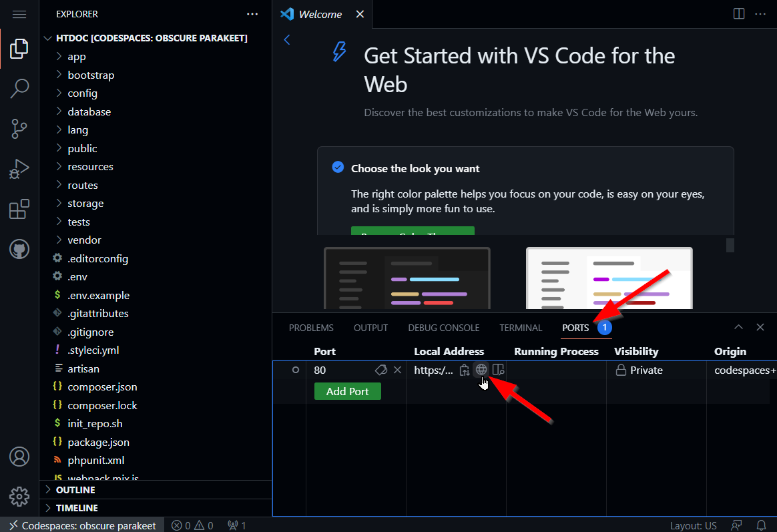Preview port 80 in editor icon
Image resolution: width=777 pixels, height=532 pixels.
pyautogui.click(x=498, y=370)
